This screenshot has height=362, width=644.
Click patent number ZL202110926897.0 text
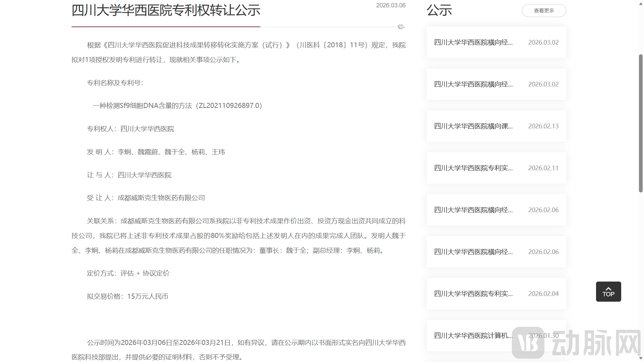229,105
